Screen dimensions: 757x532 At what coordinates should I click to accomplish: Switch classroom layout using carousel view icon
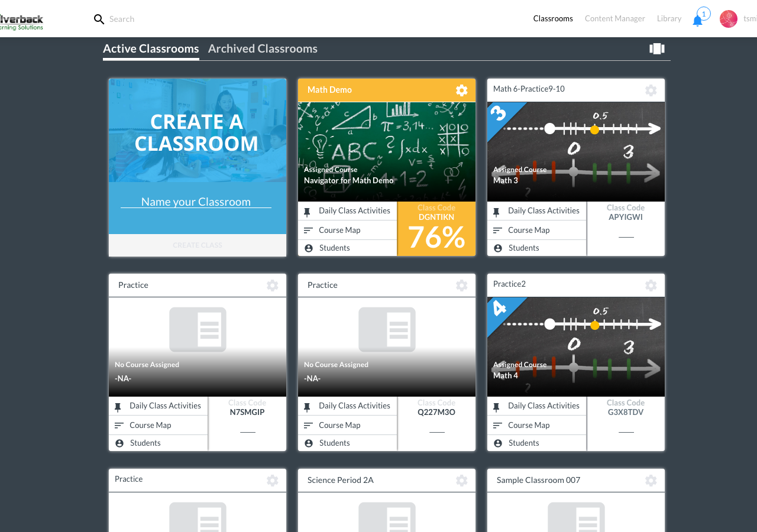tap(657, 49)
